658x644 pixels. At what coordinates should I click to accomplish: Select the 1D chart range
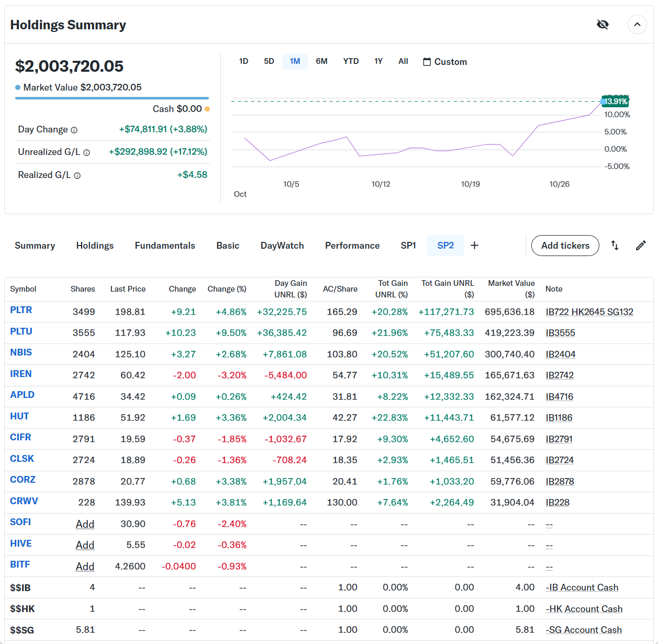point(243,61)
